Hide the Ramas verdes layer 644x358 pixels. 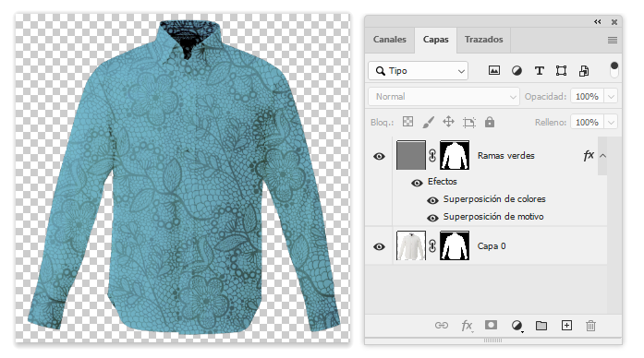click(379, 156)
